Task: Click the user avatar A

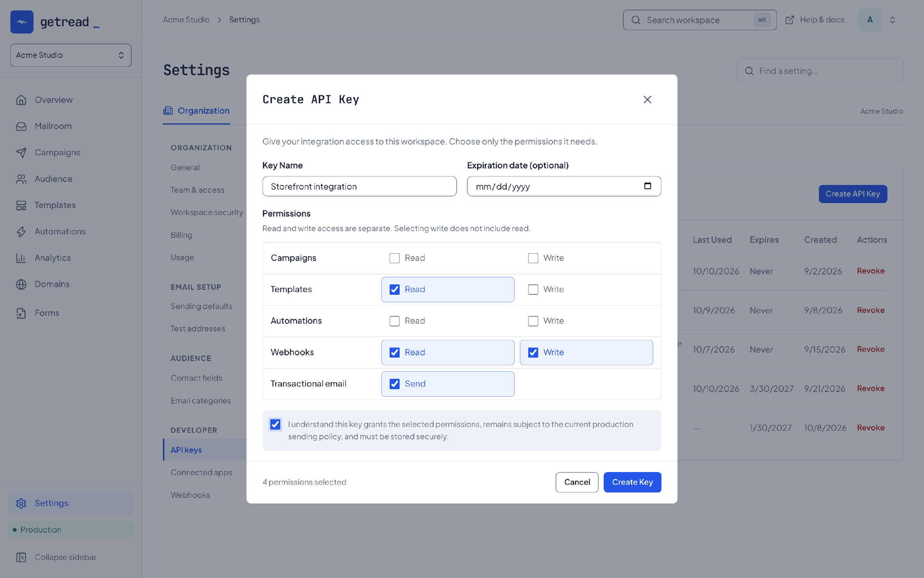Action: [x=870, y=20]
